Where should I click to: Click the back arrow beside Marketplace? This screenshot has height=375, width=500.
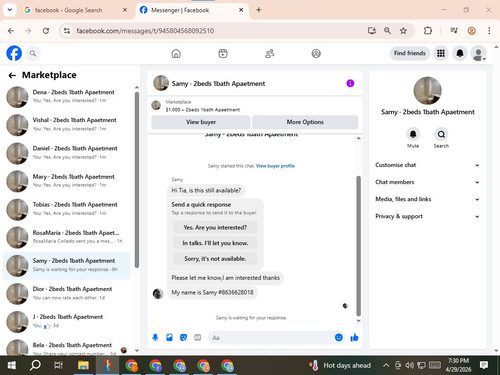click(x=12, y=75)
